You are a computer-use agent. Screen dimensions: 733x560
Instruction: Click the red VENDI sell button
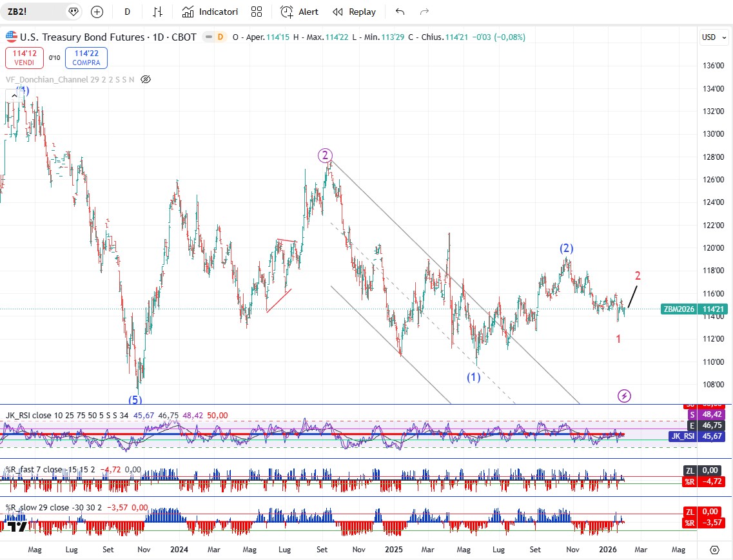(x=24, y=58)
